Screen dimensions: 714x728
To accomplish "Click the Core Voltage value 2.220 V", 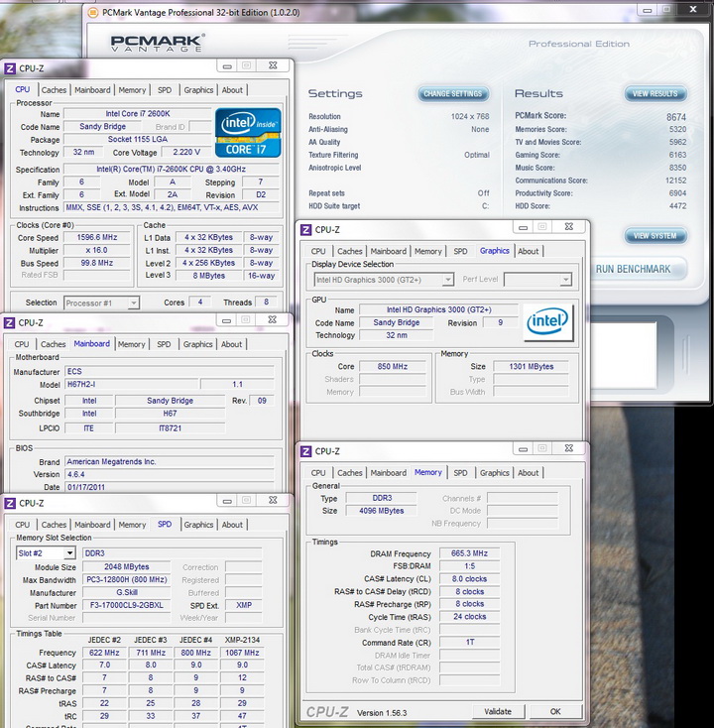I will click(186, 152).
